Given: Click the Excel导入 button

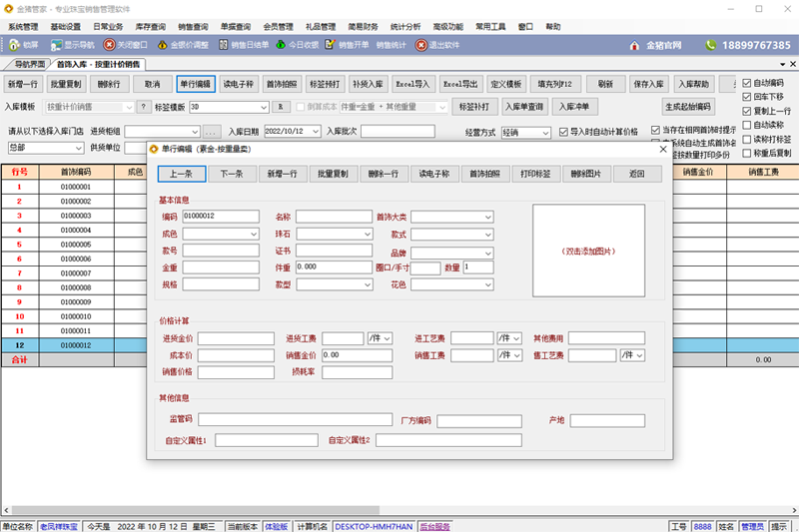Looking at the screenshot, I should tap(412, 84).
